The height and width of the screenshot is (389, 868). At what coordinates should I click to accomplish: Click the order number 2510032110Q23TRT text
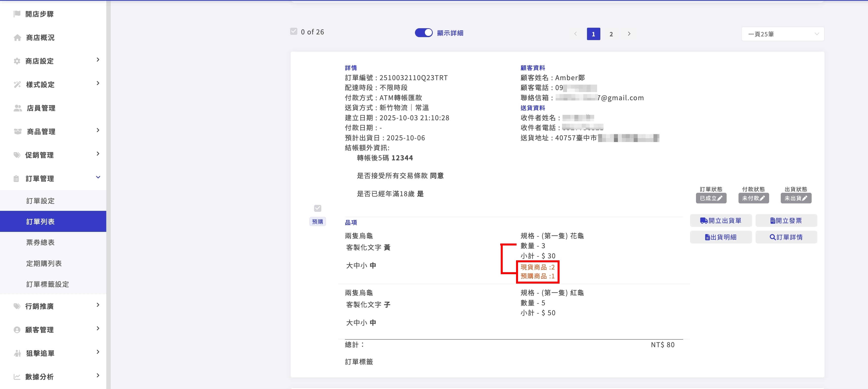(x=413, y=78)
